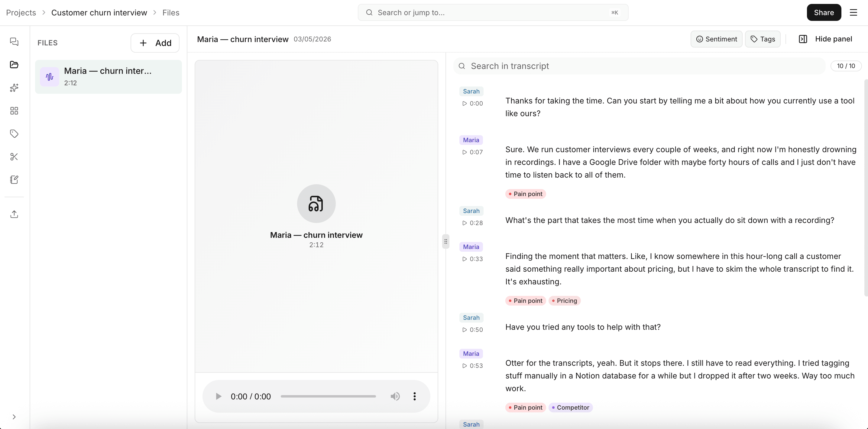
Task: Play transcript from timestamp 0:53
Action: pyautogui.click(x=472, y=366)
